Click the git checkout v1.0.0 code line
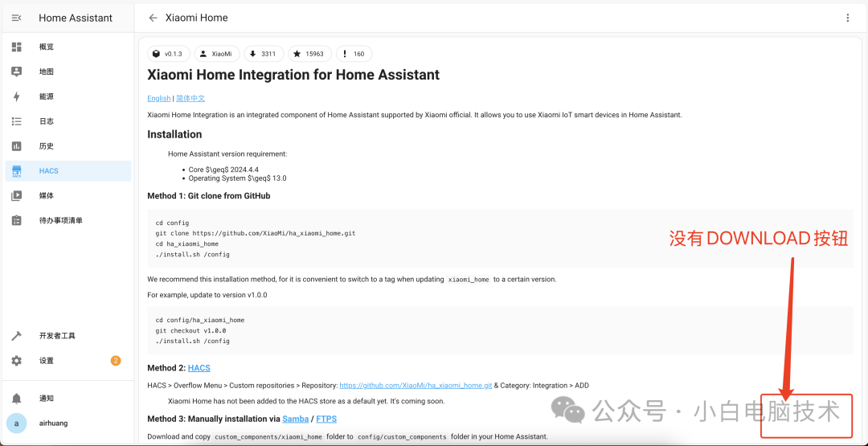Screen dimensions: 868x446 (x=190, y=330)
